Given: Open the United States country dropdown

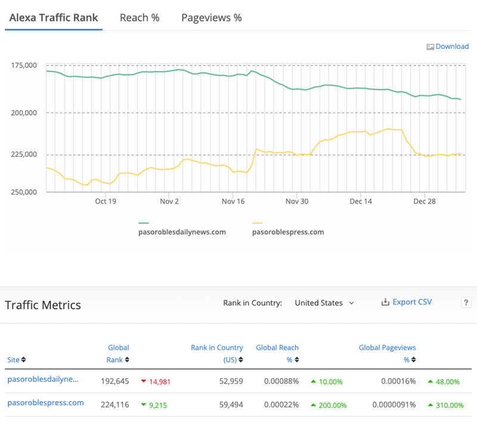Looking at the screenshot, I should (x=324, y=303).
